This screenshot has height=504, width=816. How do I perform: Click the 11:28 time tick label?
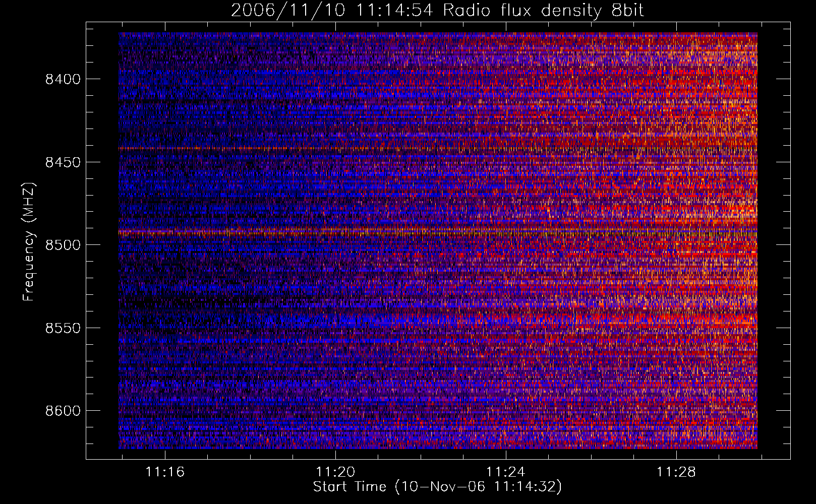pyautogui.click(x=676, y=472)
